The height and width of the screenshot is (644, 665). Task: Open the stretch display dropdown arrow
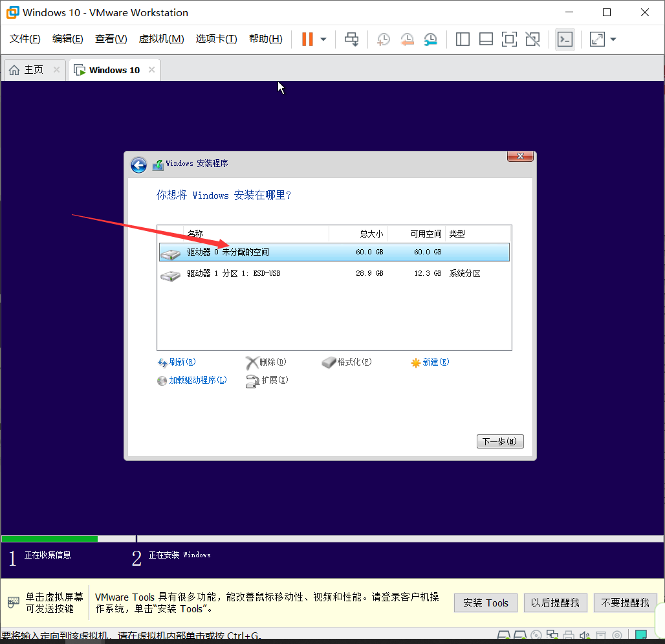point(613,39)
